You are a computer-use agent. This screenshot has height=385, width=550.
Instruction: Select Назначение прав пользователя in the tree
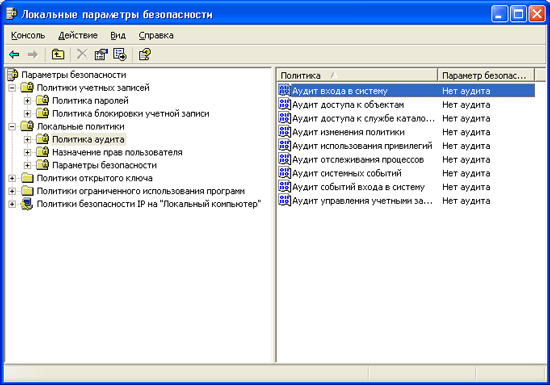point(117,152)
